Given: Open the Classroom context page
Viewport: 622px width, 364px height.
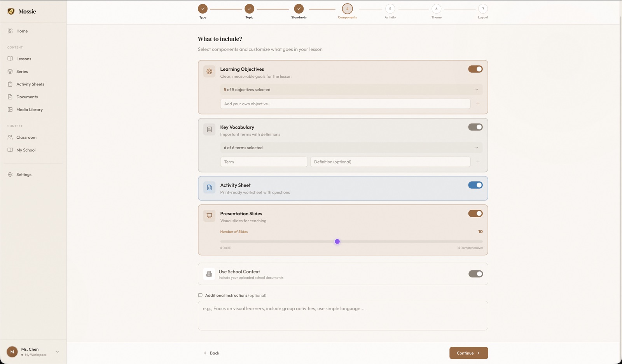Looking at the screenshot, I should (x=26, y=137).
